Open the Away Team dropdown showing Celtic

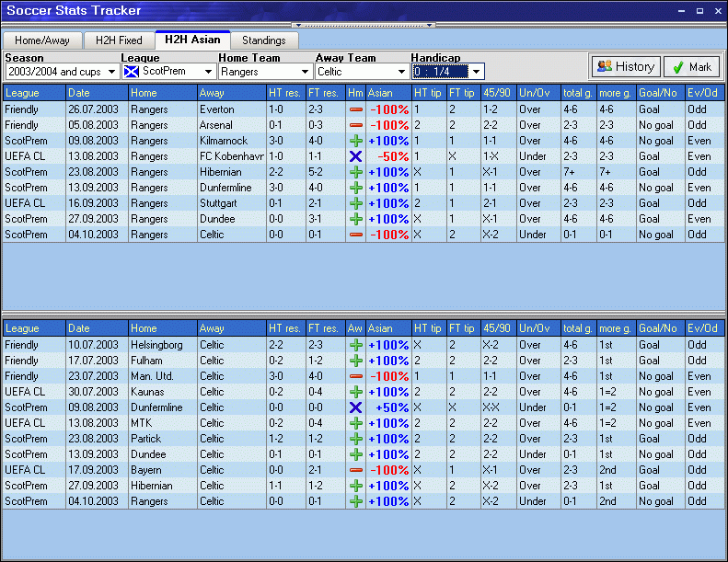pyautogui.click(x=401, y=72)
